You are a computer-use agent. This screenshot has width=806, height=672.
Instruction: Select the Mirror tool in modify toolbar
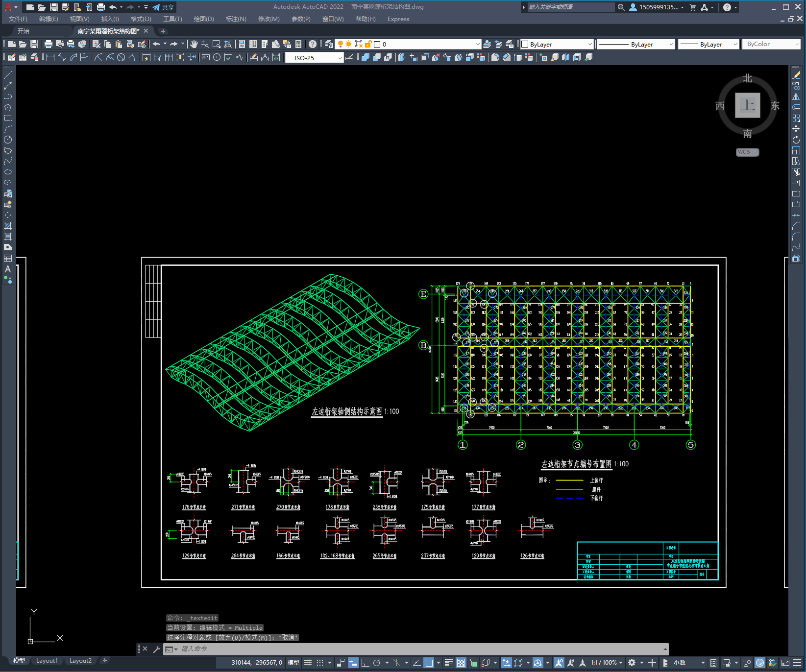point(796,96)
